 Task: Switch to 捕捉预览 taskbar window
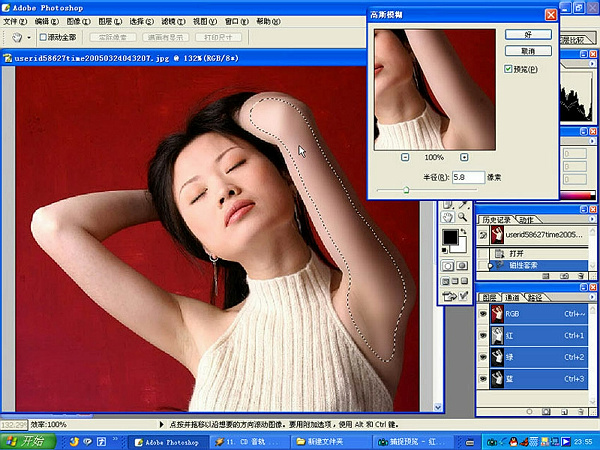pos(412,442)
